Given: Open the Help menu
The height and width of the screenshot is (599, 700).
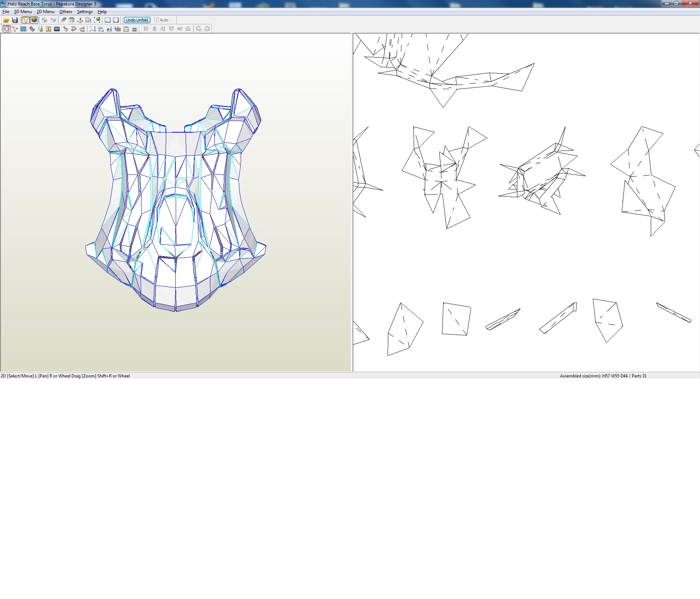Looking at the screenshot, I should (102, 12).
